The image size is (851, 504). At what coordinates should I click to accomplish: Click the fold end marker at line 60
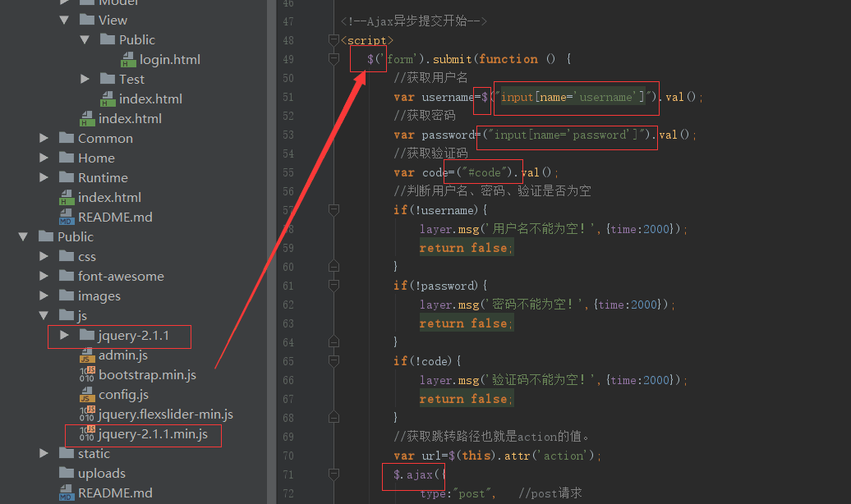point(333,267)
